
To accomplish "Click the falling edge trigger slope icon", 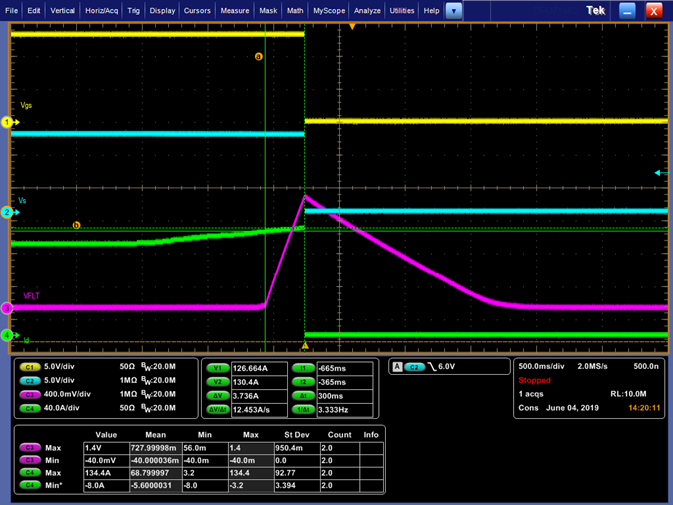I will (432, 367).
